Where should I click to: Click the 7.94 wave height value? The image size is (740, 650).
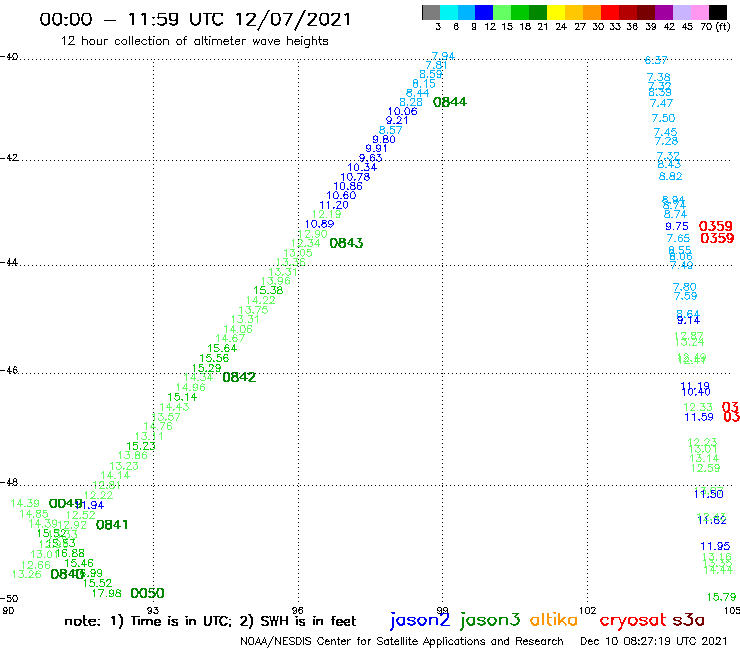[x=443, y=56]
